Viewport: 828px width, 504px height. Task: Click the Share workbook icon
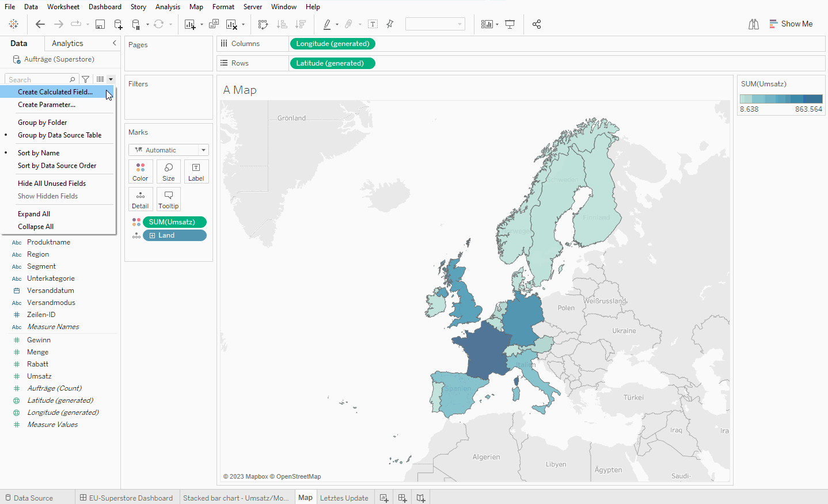point(537,24)
